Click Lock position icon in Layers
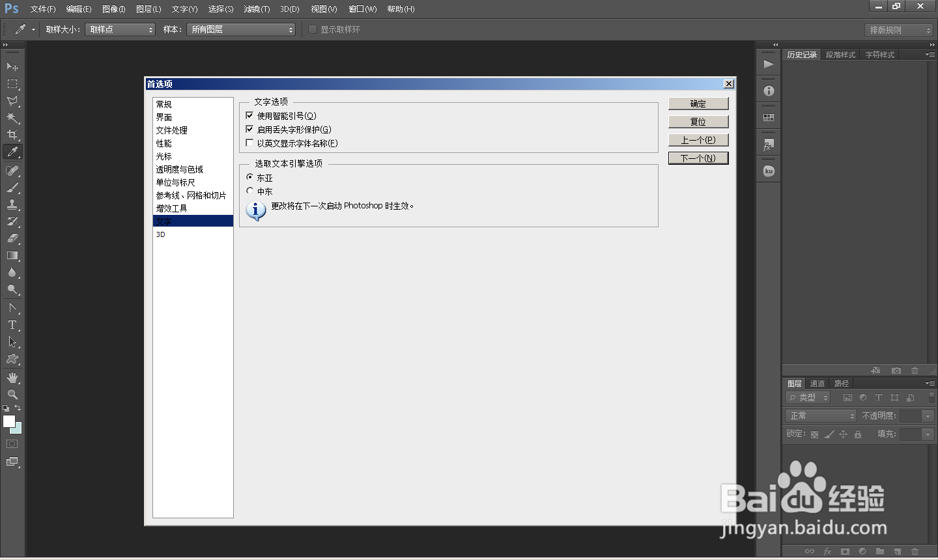 click(x=843, y=434)
